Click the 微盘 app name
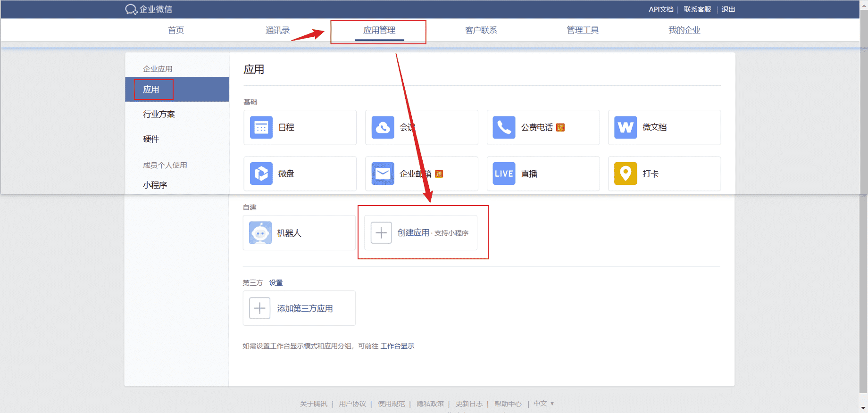868x413 pixels. coord(286,173)
